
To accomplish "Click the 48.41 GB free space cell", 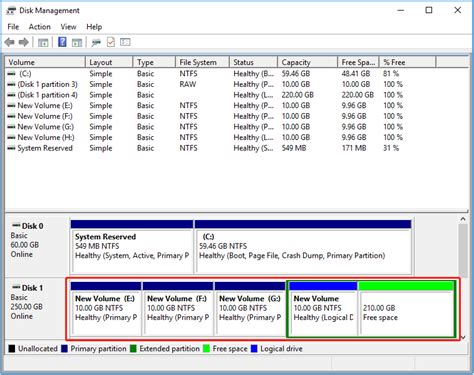I will coord(356,74).
